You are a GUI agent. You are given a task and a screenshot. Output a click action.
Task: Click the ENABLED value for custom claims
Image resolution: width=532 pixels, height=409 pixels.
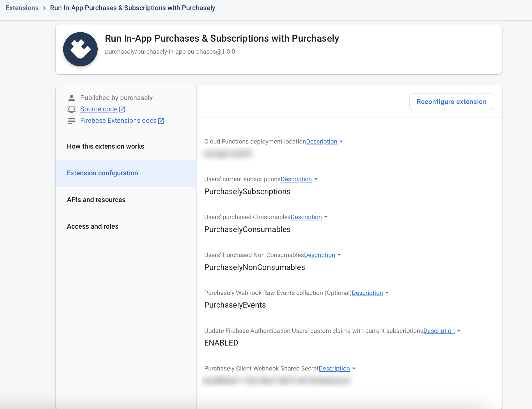pos(221,343)
